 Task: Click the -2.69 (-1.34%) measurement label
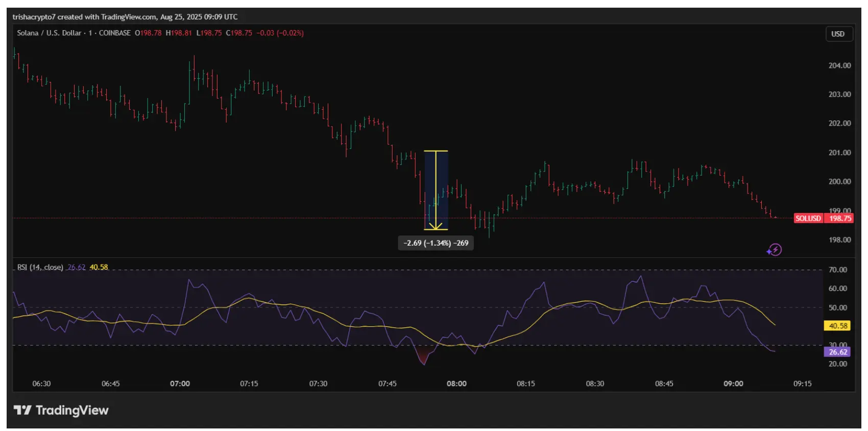[436, 243]
